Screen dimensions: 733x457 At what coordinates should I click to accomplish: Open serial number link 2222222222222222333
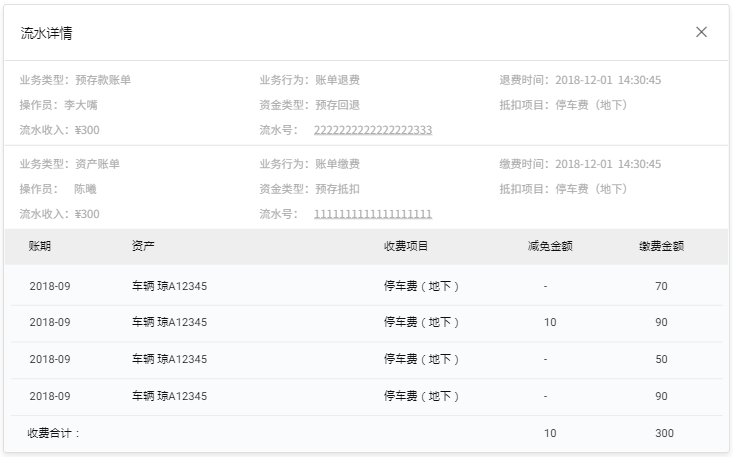coord(373,130)
